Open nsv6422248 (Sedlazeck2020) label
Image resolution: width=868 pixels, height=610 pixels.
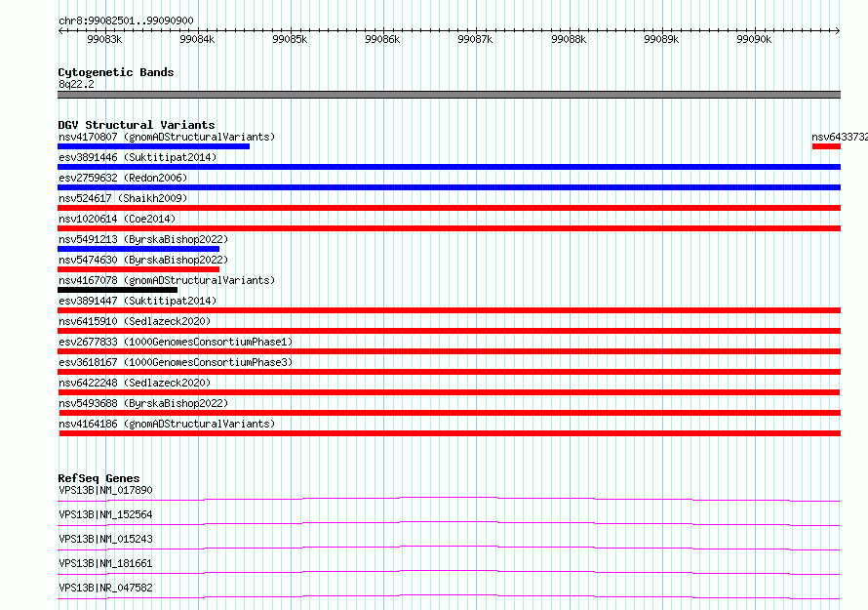coord(135,383)
